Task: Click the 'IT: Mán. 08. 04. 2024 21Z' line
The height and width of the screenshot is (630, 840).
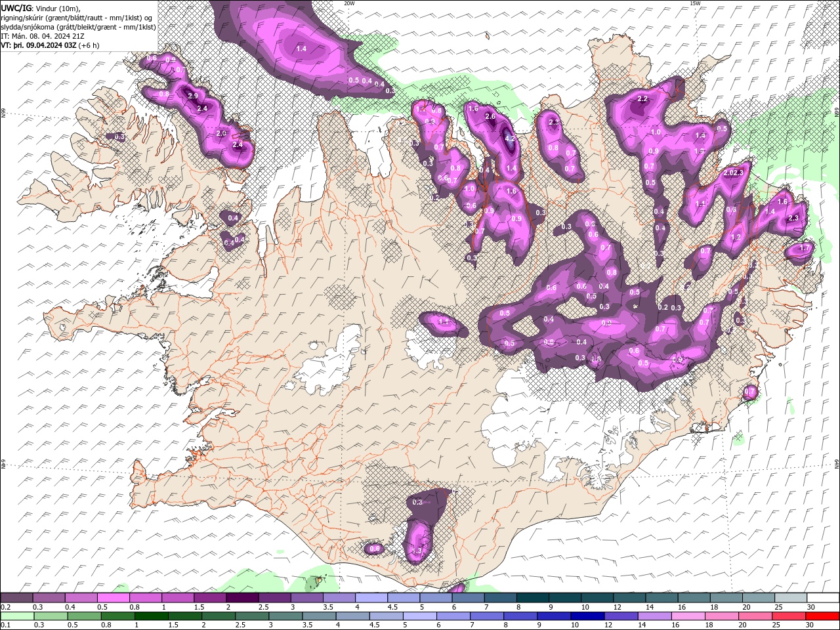Action: click(x=43, y=36)
